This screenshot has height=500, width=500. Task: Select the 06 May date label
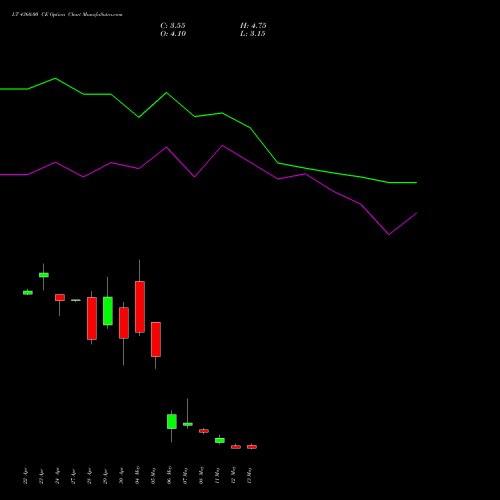point(170,475)
